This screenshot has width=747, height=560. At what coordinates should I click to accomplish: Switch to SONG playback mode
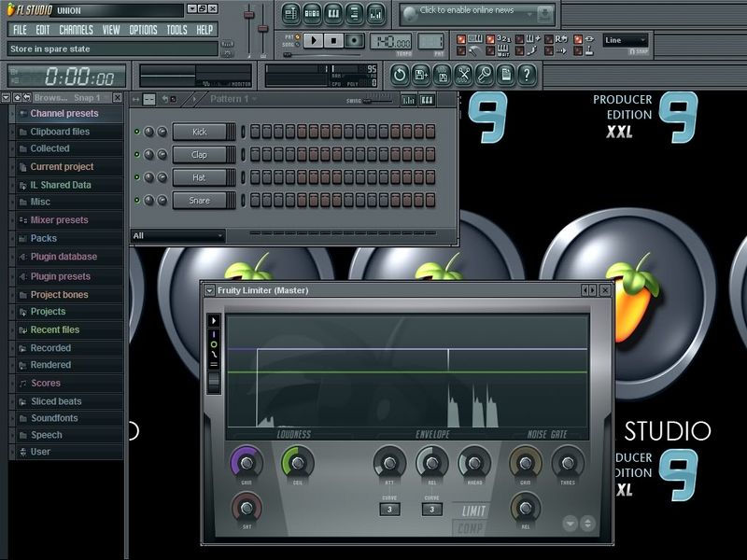pyautogui.click(x=297, y=44)
